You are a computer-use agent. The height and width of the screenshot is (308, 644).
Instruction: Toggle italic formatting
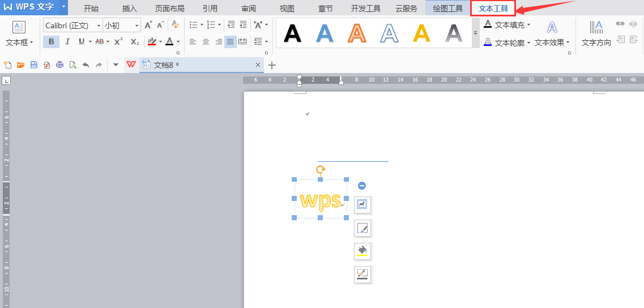(67, 41)
